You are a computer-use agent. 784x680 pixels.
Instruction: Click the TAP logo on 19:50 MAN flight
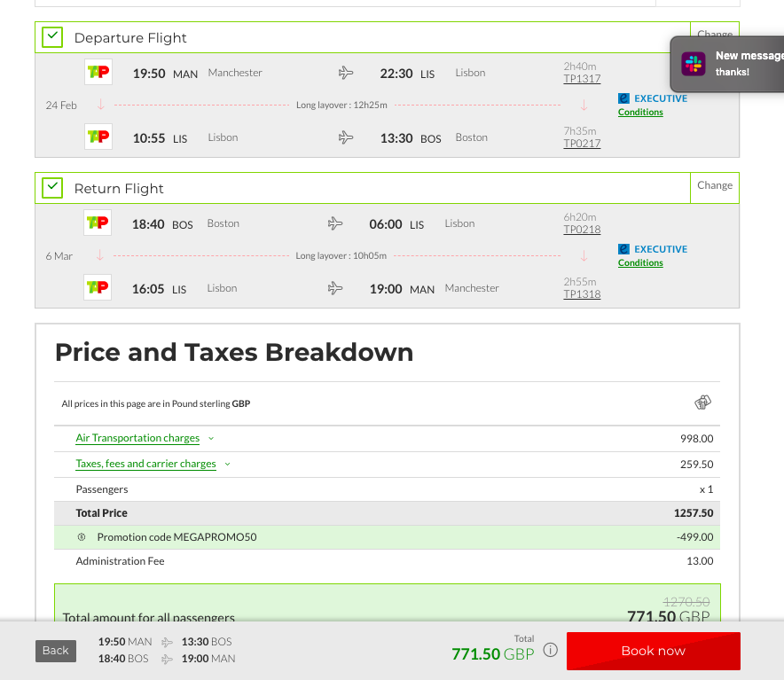tap(98, 72)
